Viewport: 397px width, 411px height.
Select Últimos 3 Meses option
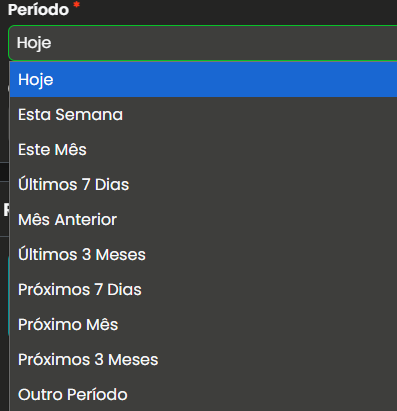(x=203, y=255)
